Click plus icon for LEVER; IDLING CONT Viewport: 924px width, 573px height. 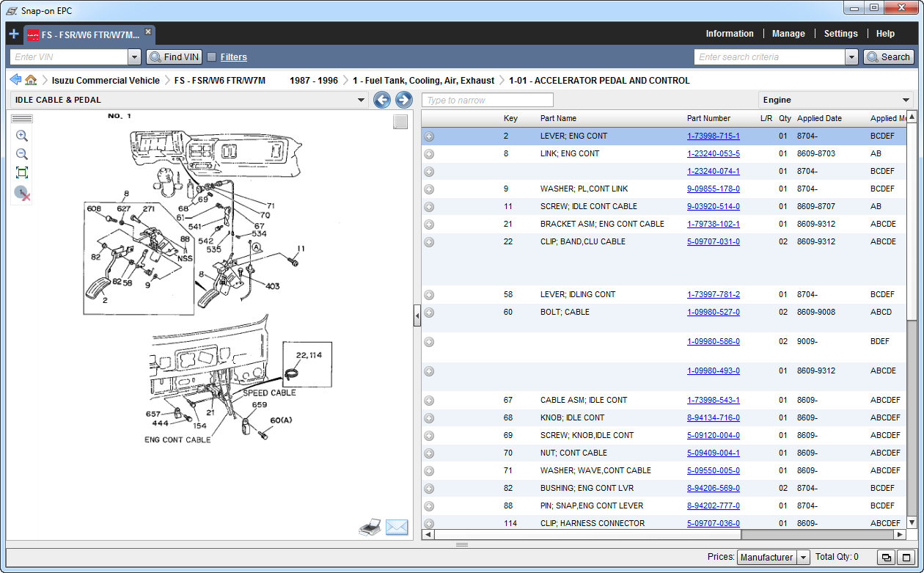429,294
